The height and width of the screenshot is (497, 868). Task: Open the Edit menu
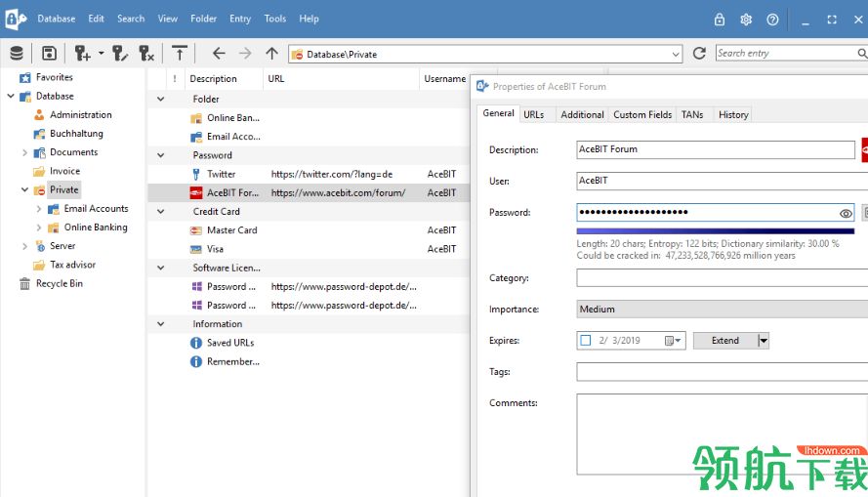(96, 19)
